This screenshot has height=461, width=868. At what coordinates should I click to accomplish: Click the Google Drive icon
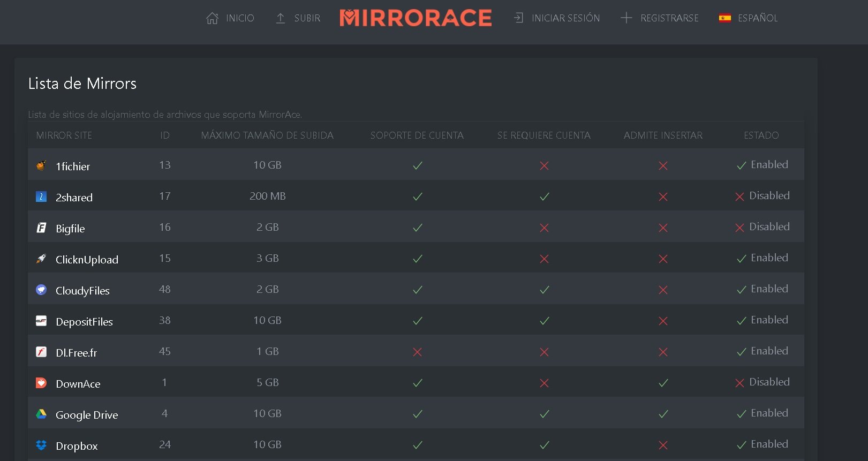tap(41, 414)
